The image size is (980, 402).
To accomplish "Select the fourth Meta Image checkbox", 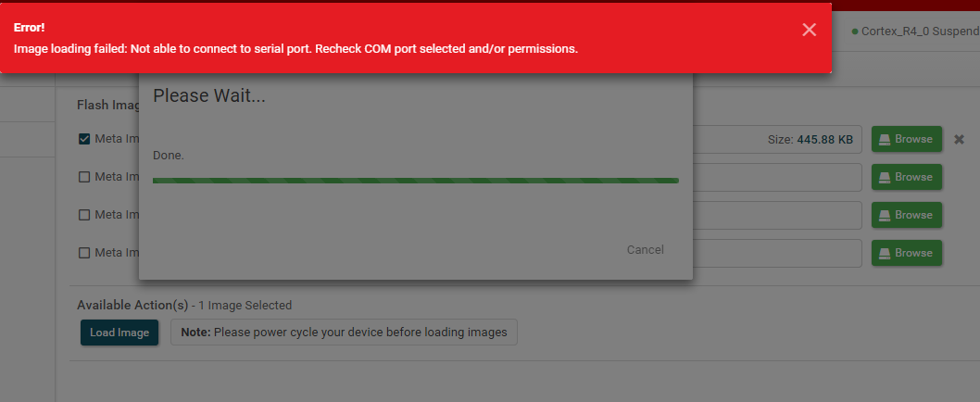I will [x=84, y=253].
